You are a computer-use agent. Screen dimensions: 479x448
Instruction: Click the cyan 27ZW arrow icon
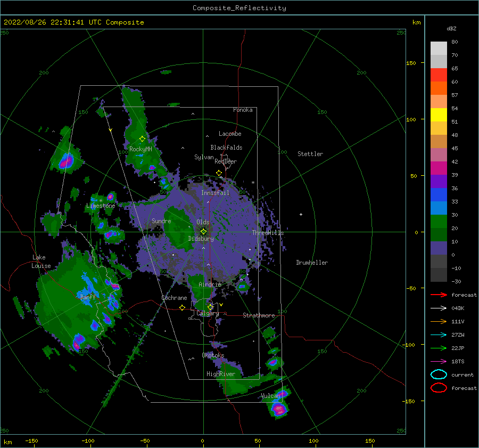pyautogui.click(x=439, y=335)
